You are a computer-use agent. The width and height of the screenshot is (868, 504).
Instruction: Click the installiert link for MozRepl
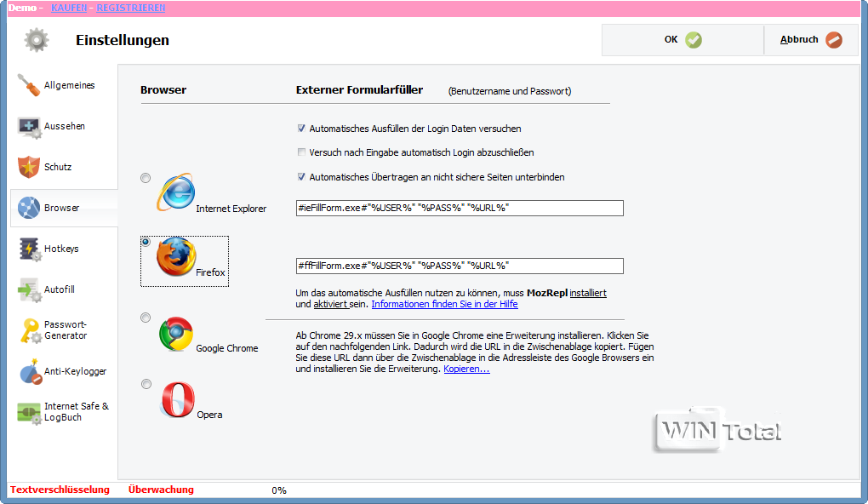tap(588, 293)
